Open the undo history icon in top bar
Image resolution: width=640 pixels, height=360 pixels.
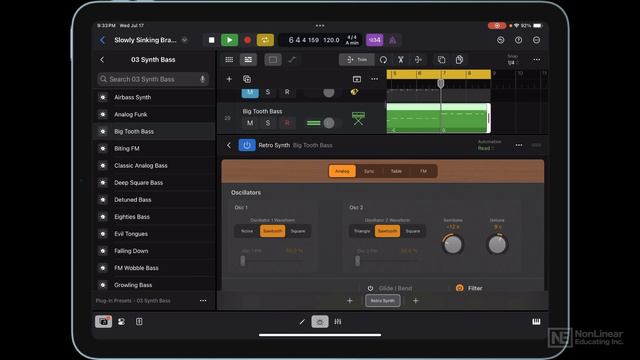pos(500,40)
